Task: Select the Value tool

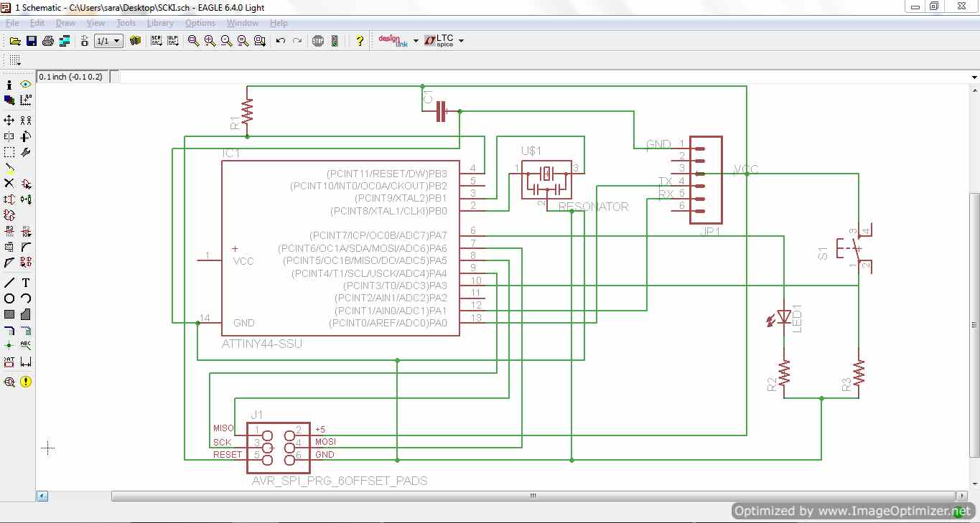Action: click(26, 231)
